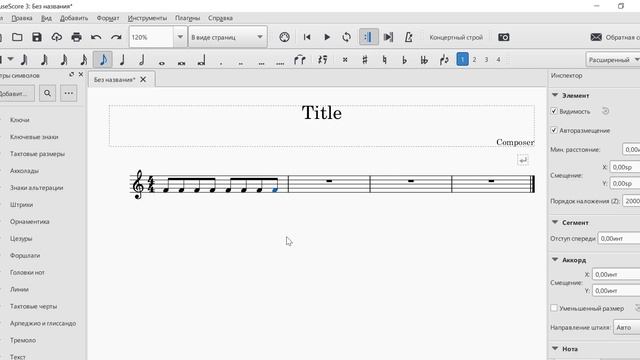Select the 32nd note duration
The image size is (640, 360).
64,60
